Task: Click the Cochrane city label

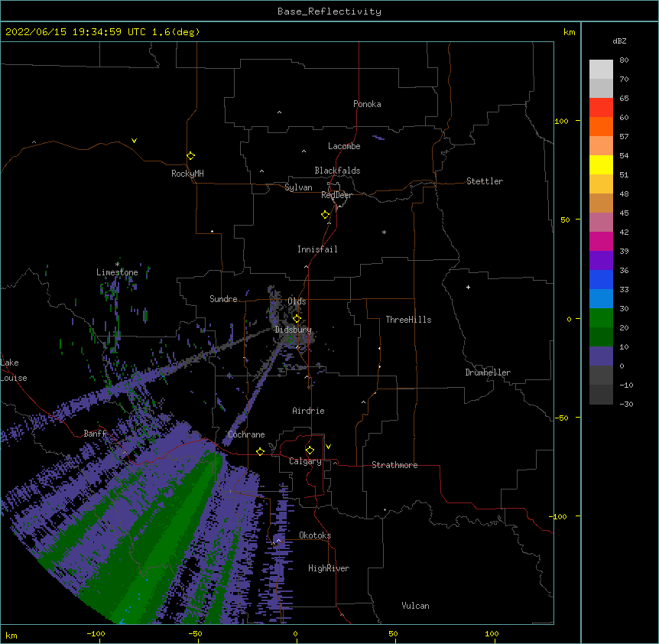Action: click(246, 434)
